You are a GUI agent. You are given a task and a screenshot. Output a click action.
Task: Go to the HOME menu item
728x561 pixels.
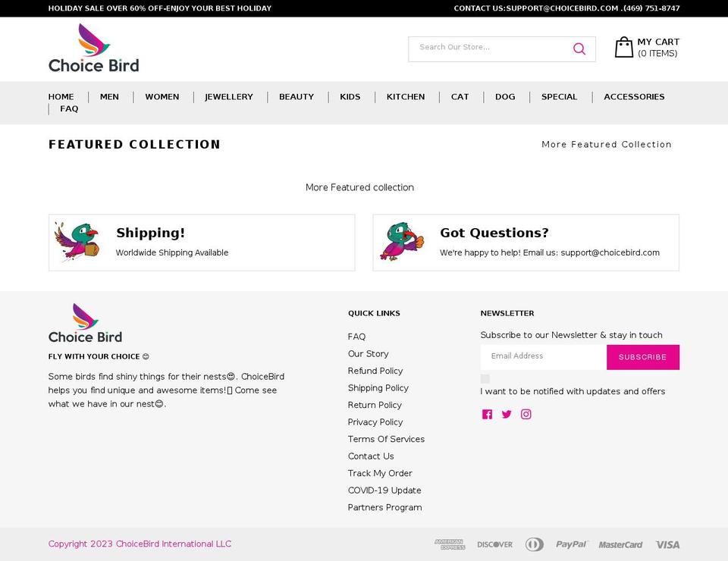tap(61, 96)
